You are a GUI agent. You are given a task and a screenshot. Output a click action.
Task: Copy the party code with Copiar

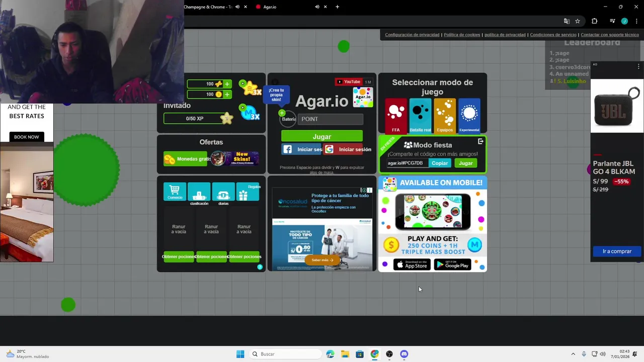(x=439, y=163)
